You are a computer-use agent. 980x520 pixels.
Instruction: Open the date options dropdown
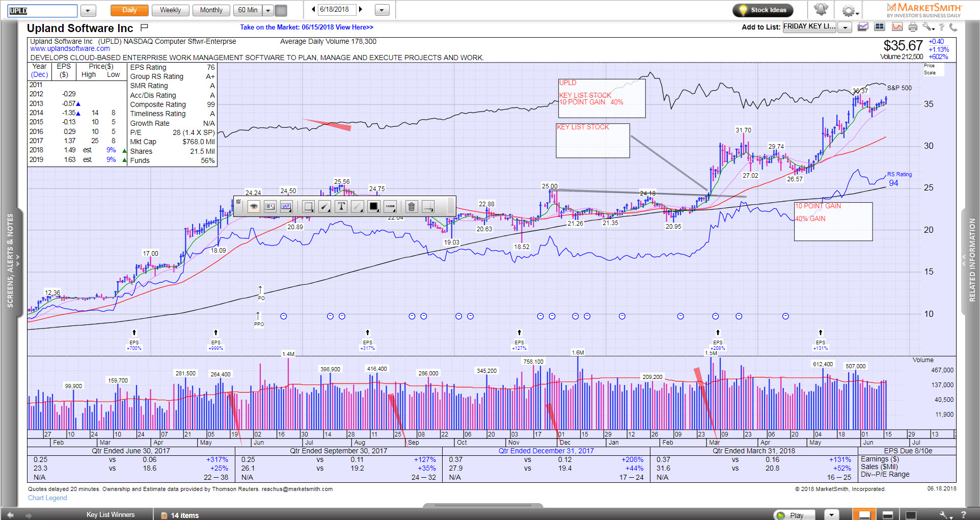(382, 10)
